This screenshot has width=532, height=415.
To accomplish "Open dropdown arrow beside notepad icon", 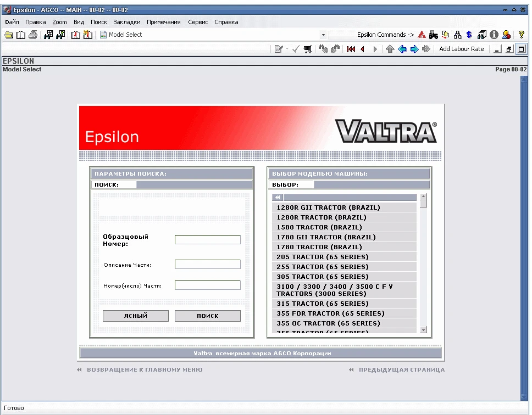I will click(x=287, y=49).
